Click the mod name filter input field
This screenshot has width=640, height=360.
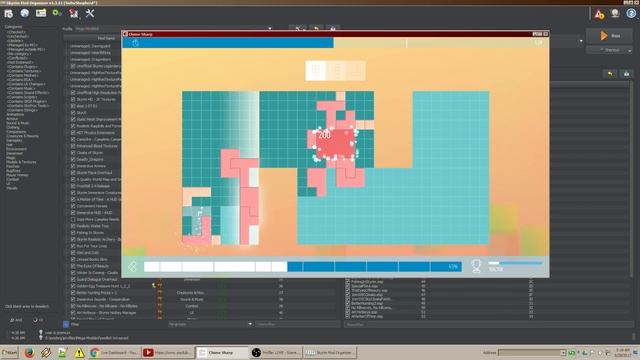[x=297, y=324]
